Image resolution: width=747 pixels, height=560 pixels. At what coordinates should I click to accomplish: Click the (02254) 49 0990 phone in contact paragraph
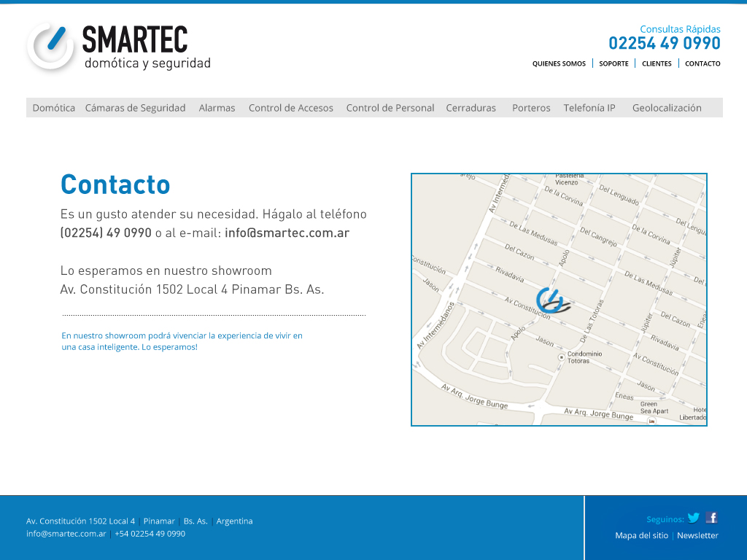tap(106, 233)
